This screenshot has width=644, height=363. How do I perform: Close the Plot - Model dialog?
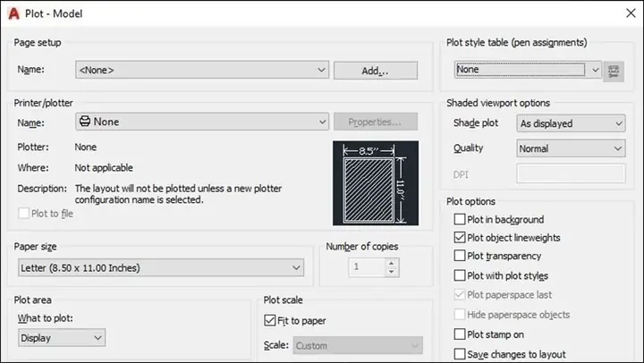tap(631, 13)
